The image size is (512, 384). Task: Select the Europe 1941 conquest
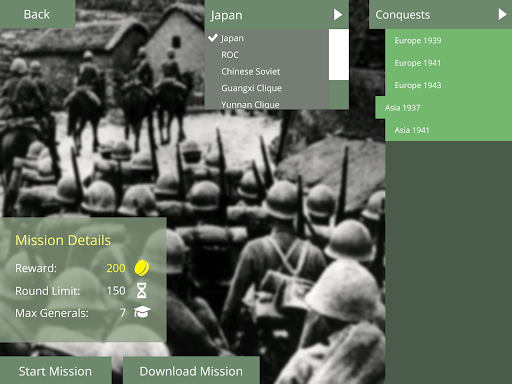[448, 63]
